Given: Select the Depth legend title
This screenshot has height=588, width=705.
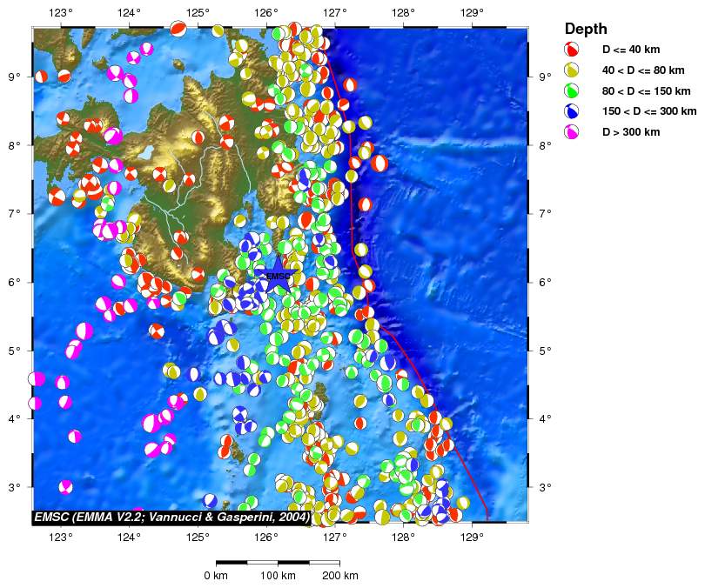Looking at the screenshot, I should 586,29.
